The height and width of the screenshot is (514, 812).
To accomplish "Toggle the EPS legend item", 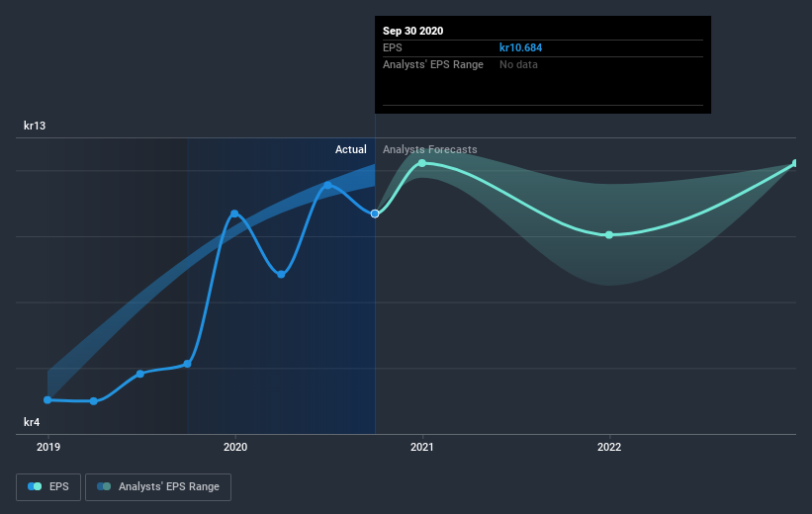I will click(x=48, y=486).
